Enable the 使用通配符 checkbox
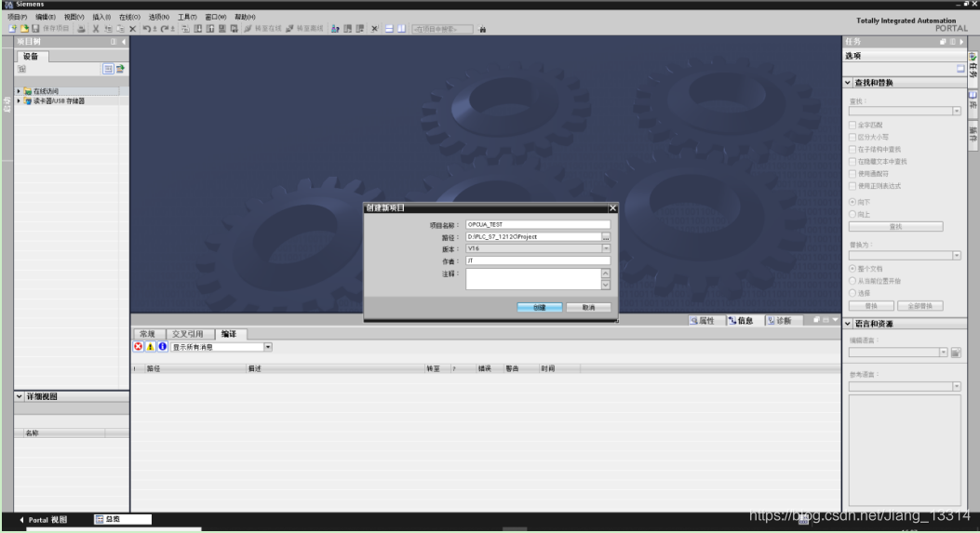This screenshot has width=980, height=533. (x=852, y=174)
